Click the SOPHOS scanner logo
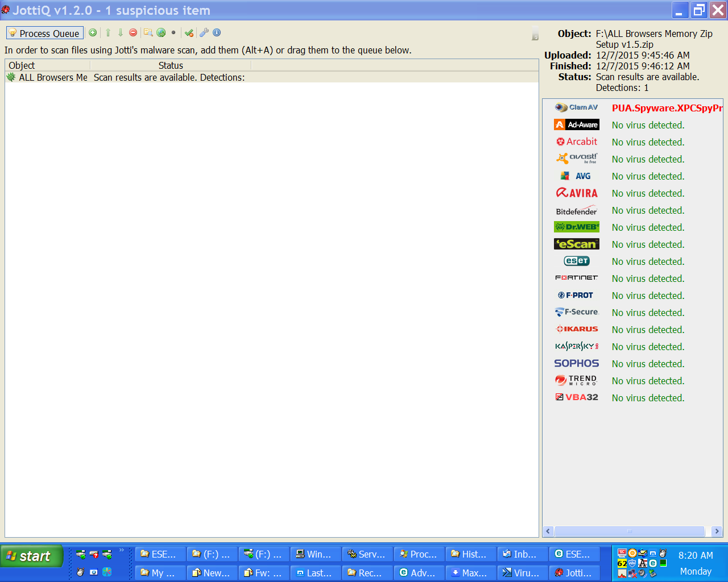The width and height of the screenshot is (728, 582). (x=577, y=363)
